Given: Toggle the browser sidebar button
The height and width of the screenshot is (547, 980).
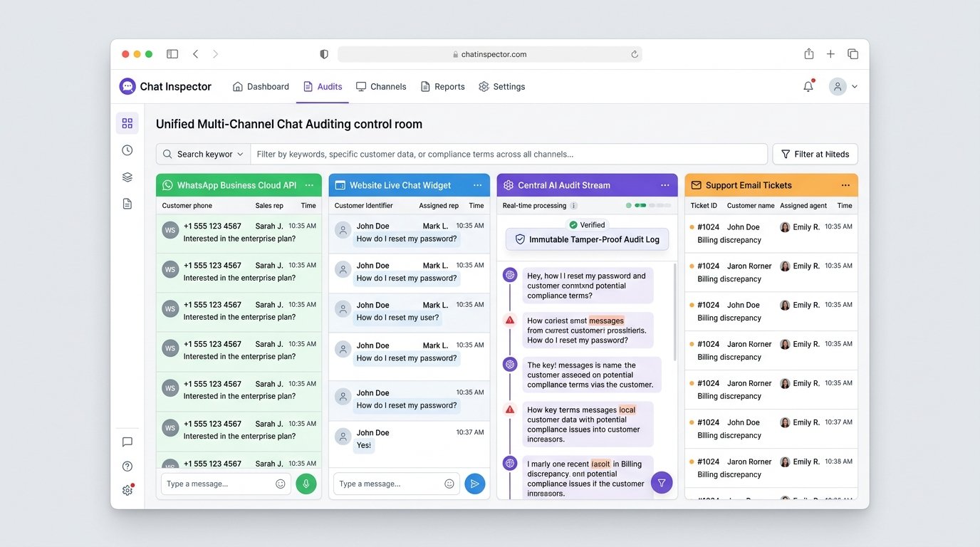Looking at the screenshot, I should pos(172,54).
